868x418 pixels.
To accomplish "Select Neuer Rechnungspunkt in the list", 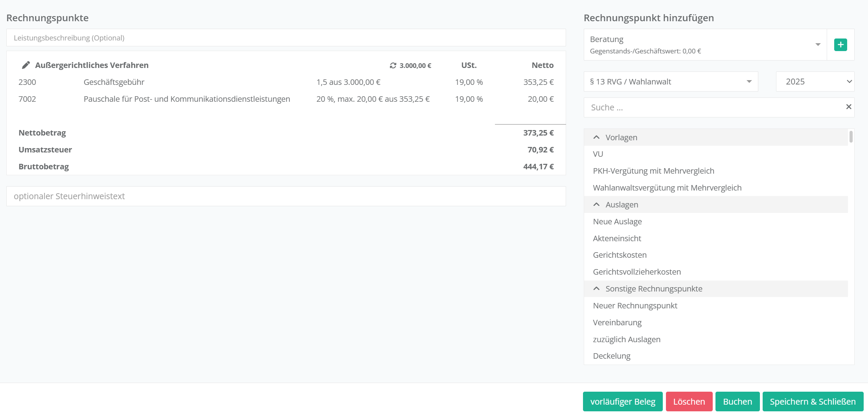I will tap(635, 306).
